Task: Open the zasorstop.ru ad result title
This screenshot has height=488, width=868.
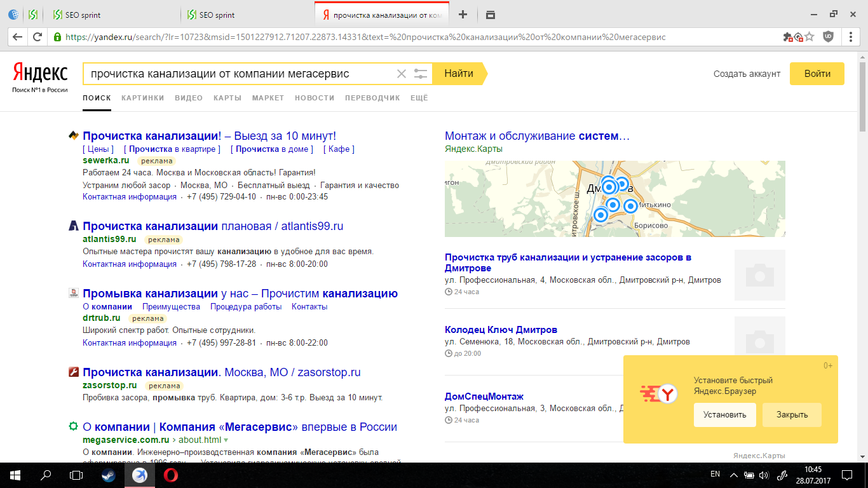Action: click(222, 372)
